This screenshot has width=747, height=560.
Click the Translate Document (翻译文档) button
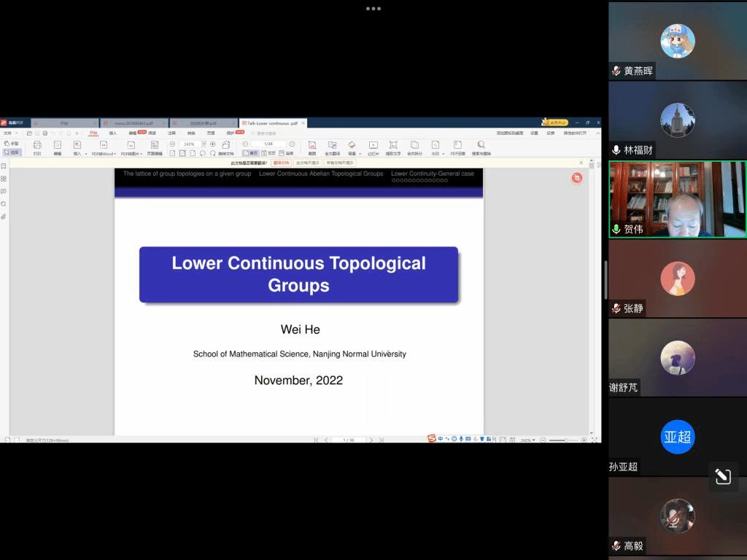[x=281, y=163]
